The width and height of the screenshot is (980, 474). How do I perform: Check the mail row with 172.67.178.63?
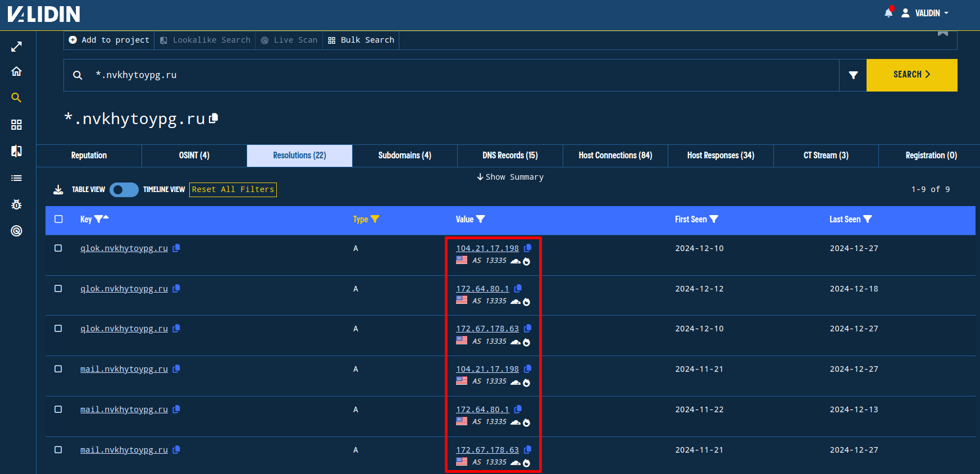pyautogui.click(x=58, y=450)
